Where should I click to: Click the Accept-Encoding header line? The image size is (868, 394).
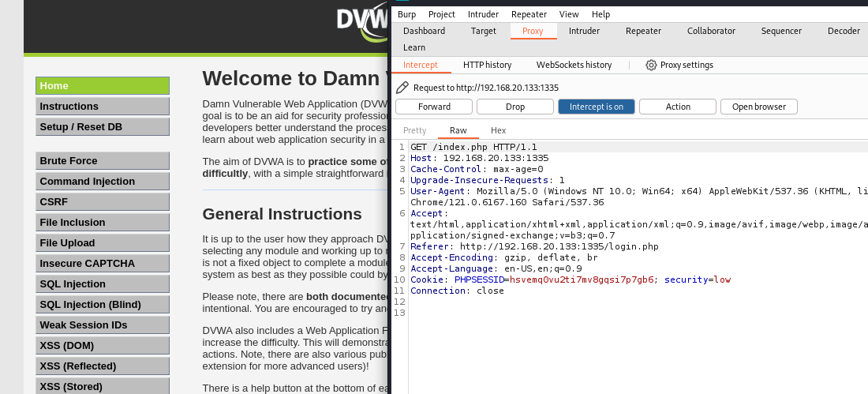503,257
